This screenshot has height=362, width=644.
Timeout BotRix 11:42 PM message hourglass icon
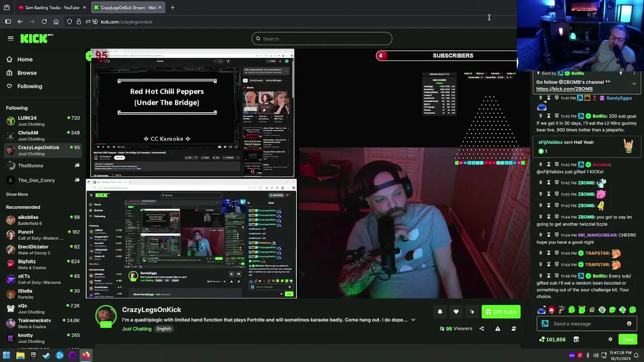tap(548, 116)
